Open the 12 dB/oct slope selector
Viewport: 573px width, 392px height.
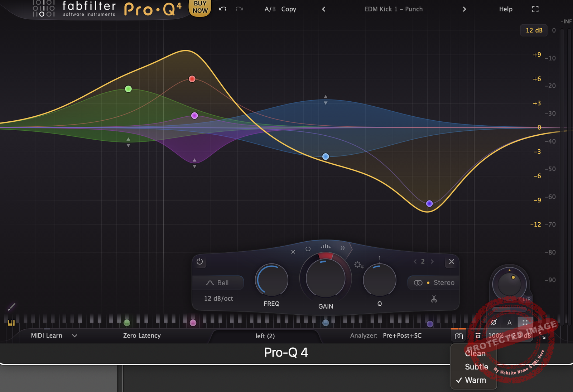218,299
